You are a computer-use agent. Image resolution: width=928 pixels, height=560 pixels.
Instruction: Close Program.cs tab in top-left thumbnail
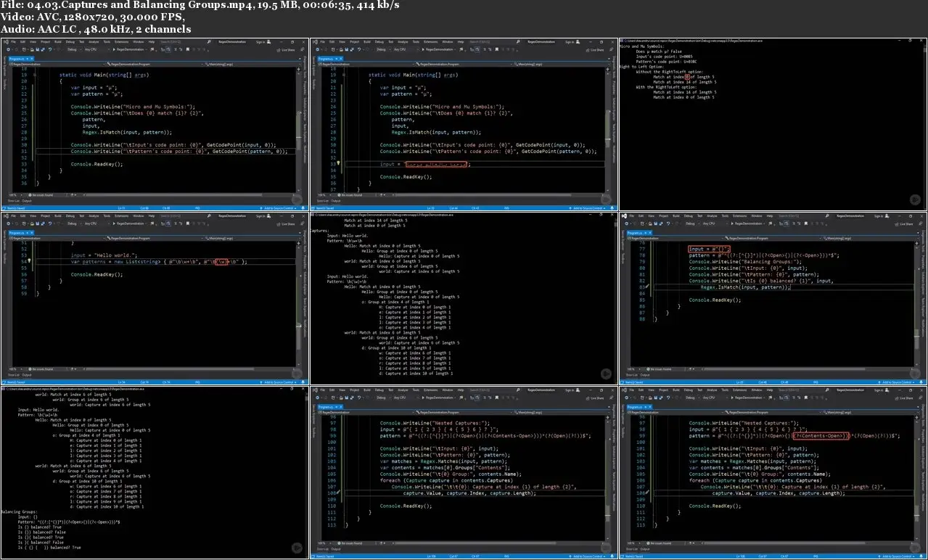tap(30, 58)
